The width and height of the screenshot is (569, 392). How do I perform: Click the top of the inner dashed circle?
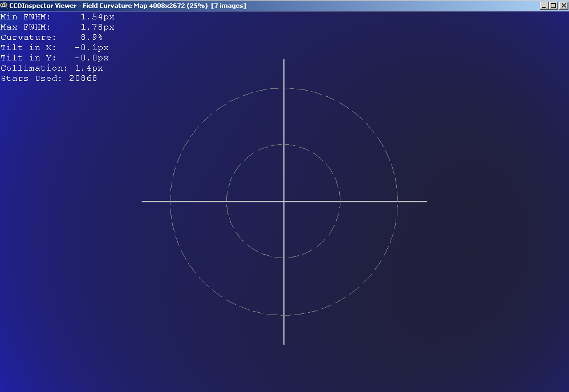[284, 145]
